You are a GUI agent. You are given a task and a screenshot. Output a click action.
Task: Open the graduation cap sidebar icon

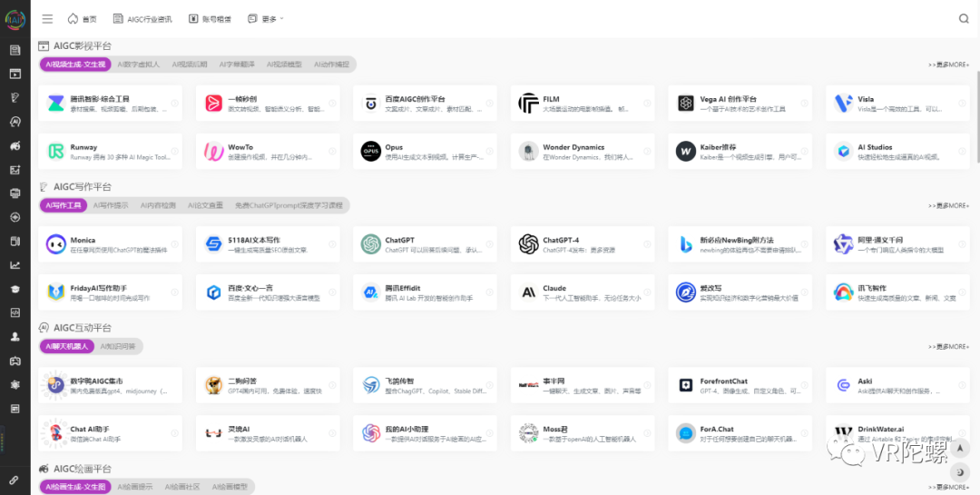(15, 289)
